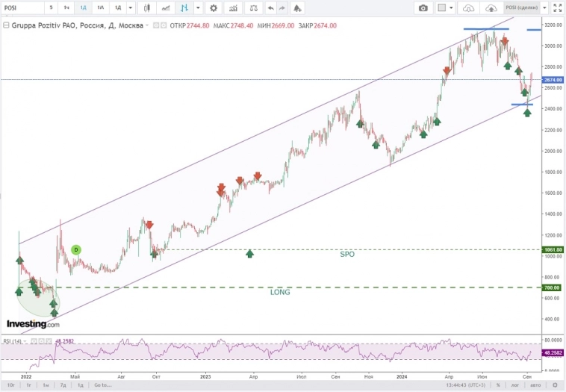Click the undo arrow icon
The height and width of the screenshot is (392, 566).
[x=270, y=7]
